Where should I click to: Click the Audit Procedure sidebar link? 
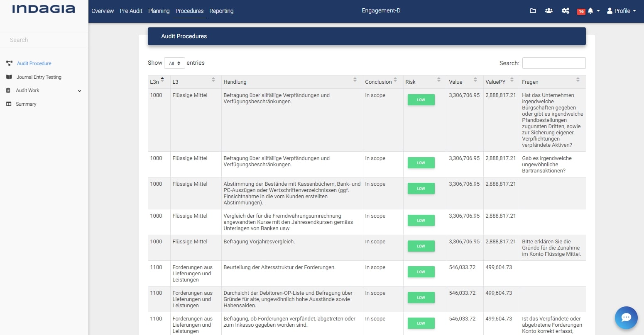34,63
